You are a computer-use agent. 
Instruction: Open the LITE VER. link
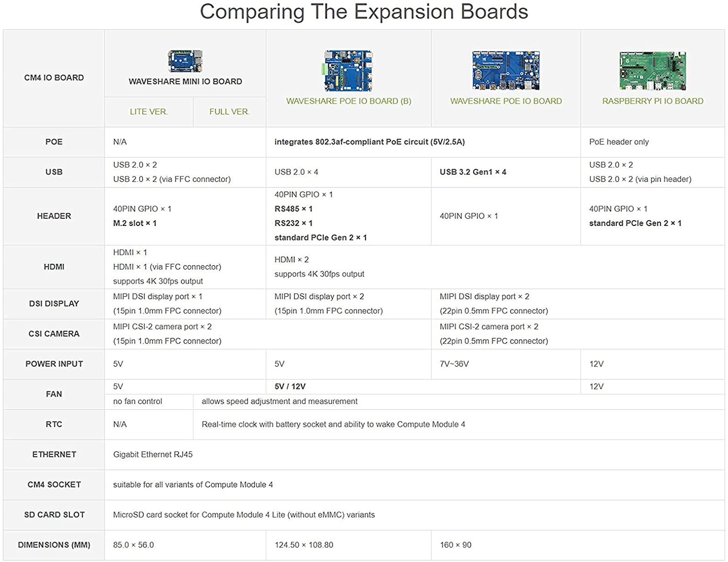click(149, 112)
